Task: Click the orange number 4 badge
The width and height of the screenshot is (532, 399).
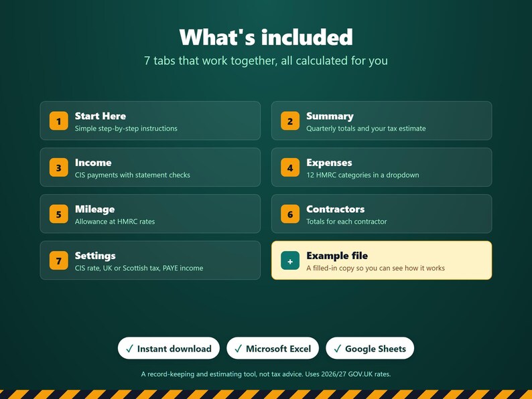Action: point(290,167)
